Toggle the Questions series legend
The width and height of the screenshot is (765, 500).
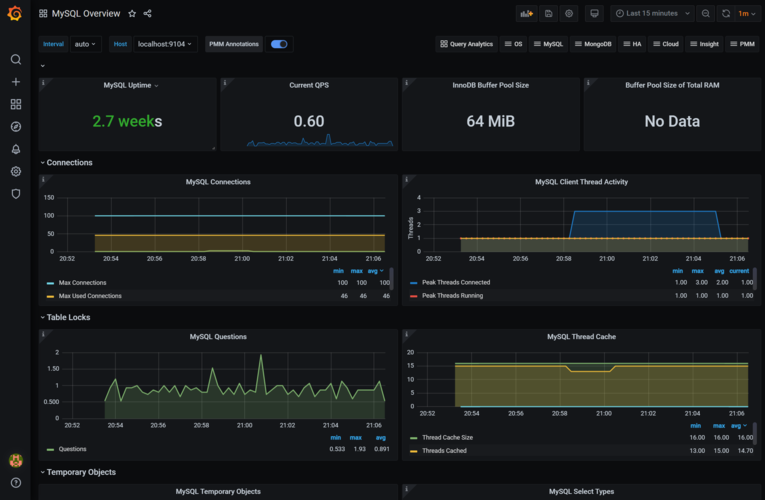[x=72, y=449]
